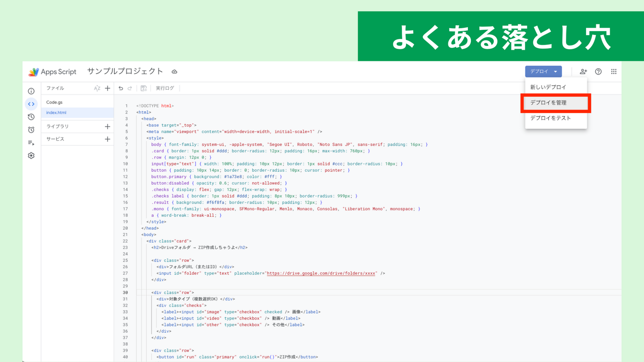Click the code line with onclick="run()"
Viewport: 644px width, 362px height.
tap(237, 357)
